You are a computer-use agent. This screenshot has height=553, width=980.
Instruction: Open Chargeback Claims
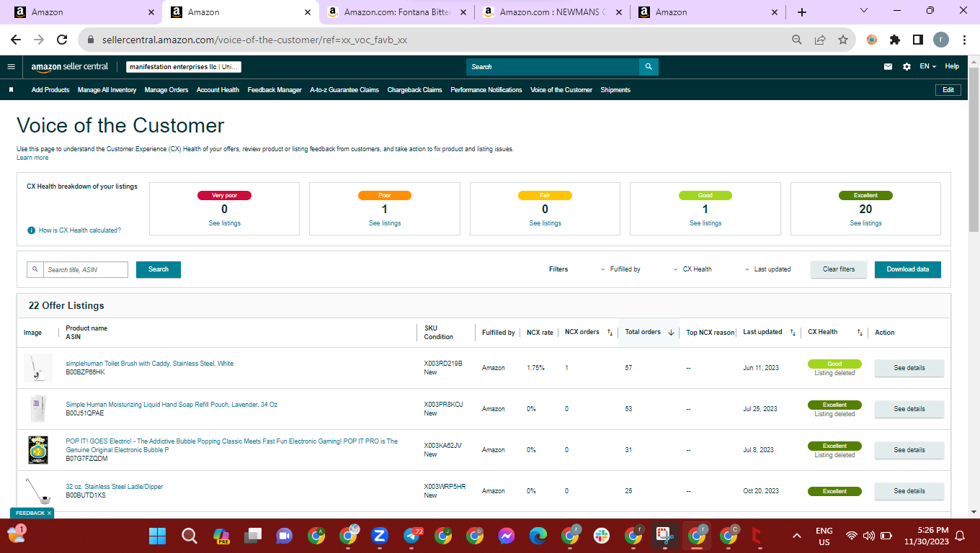[415, 90]
